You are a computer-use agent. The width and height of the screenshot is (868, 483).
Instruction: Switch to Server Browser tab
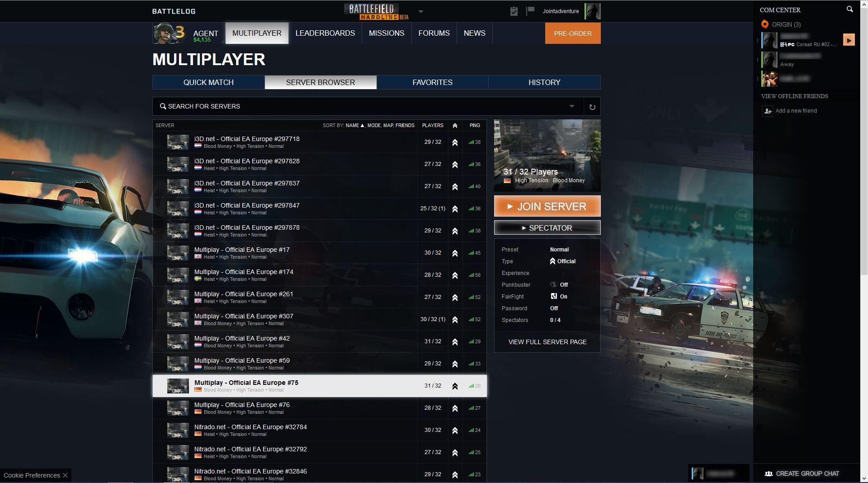(x=321, y=82)
